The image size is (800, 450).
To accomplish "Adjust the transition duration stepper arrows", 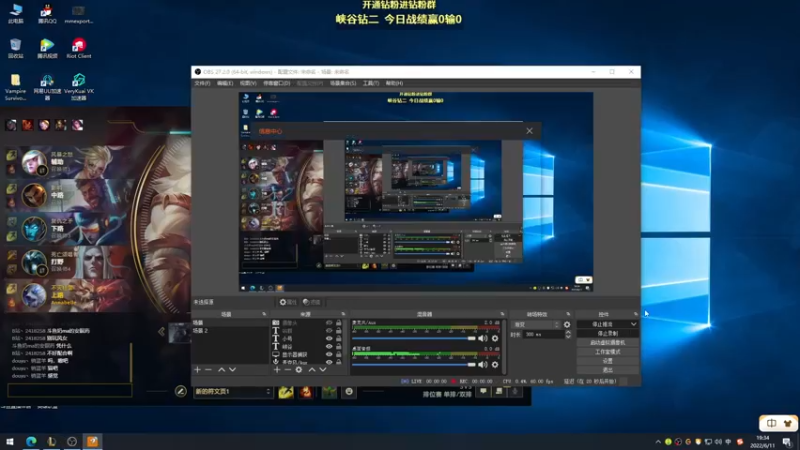I will click(x=568, y=334).
